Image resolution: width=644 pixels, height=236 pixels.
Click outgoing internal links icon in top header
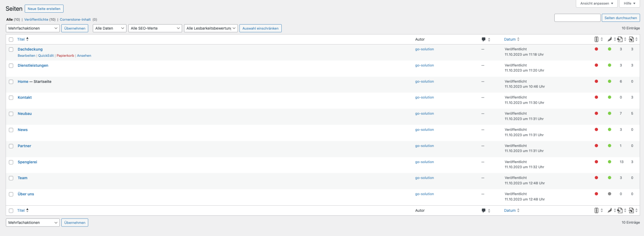[x=620, y=39]
